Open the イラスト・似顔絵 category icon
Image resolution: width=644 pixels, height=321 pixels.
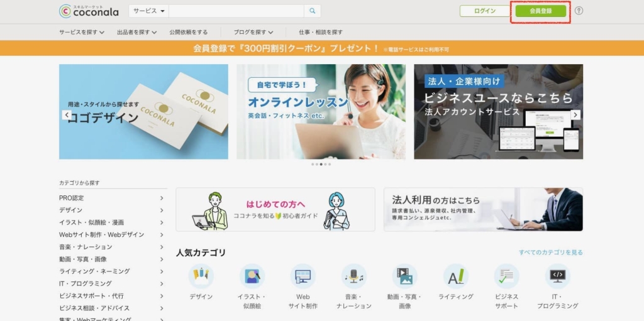tap(252, 276)
